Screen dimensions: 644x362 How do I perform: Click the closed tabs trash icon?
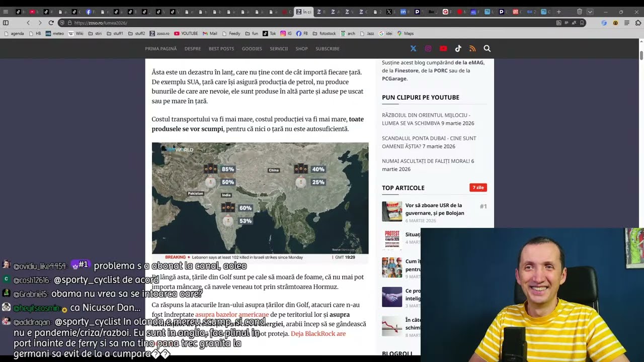(580, 12)
